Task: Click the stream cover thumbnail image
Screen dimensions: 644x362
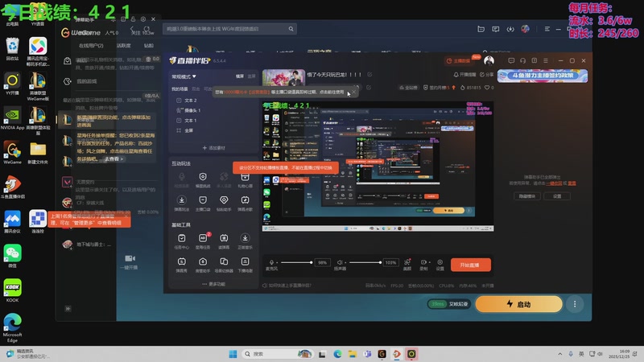Action: tap(283, 77)
